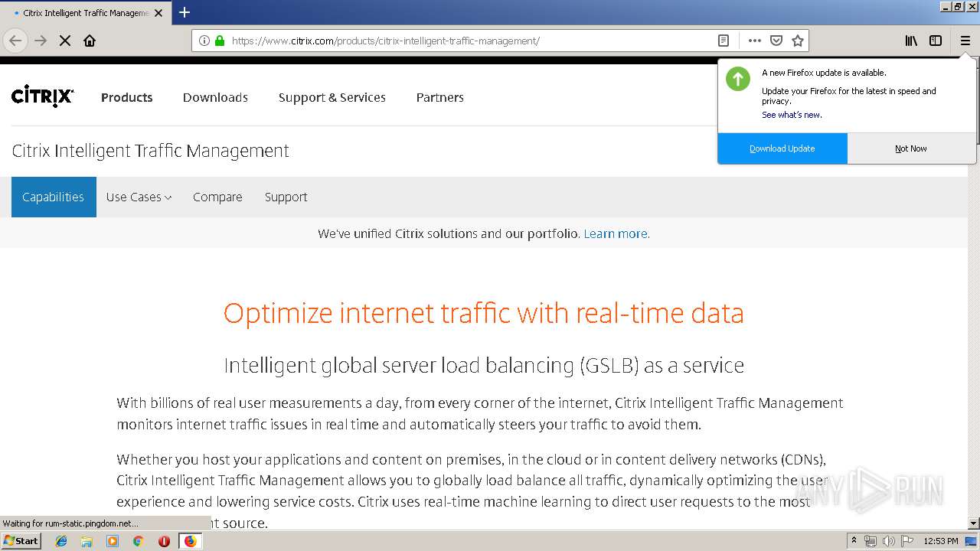Screen dimensions: 980x551
Task: Open the Library icon
Action: pyautogui.click(x=911, y=41)
